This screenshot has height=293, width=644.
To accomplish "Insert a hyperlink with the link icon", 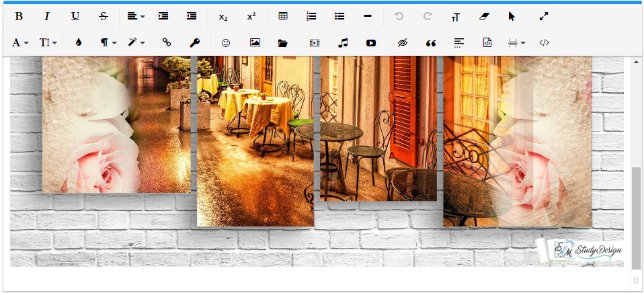I will tap(167, 42).
